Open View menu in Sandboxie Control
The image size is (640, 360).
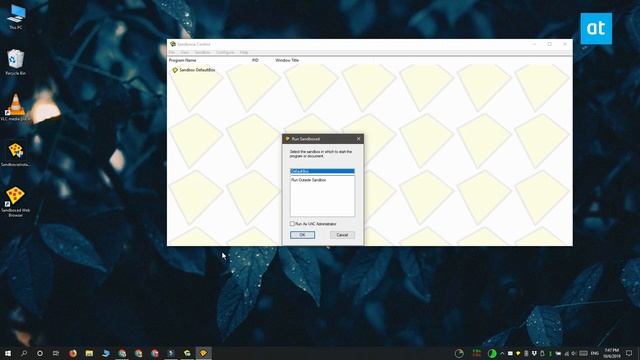click(185, 52)
